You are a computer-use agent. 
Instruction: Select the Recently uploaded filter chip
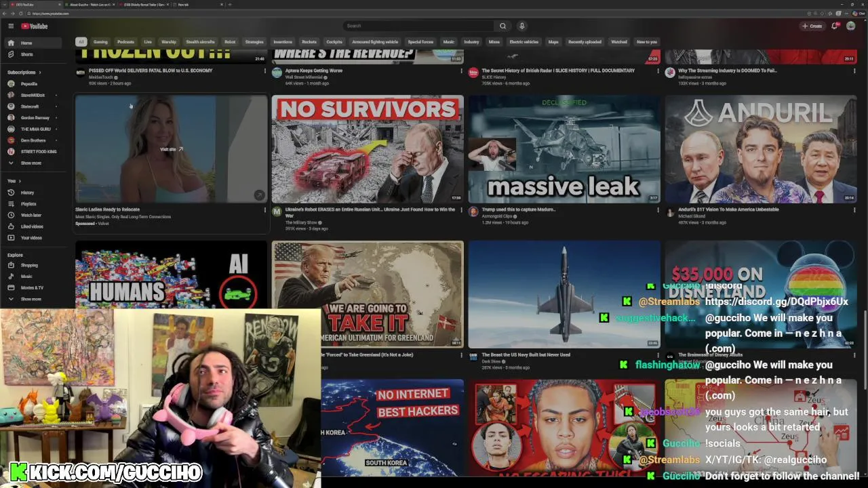[x=585, y=42]
